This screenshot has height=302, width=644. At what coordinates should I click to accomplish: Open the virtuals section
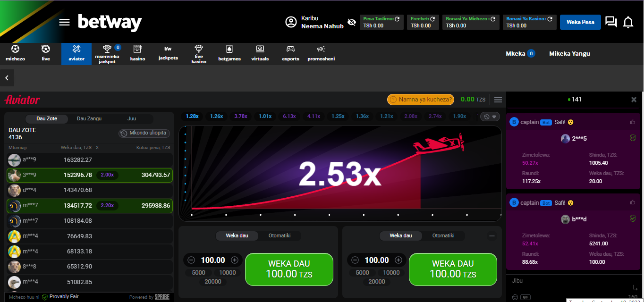click(x=260, y=53)
